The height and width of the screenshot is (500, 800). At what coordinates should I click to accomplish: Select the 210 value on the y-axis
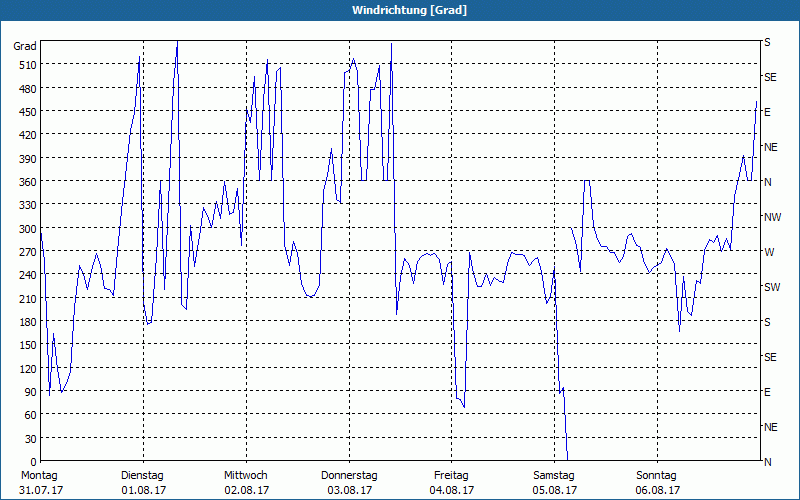pyautogui.click(x=28, y=299)
